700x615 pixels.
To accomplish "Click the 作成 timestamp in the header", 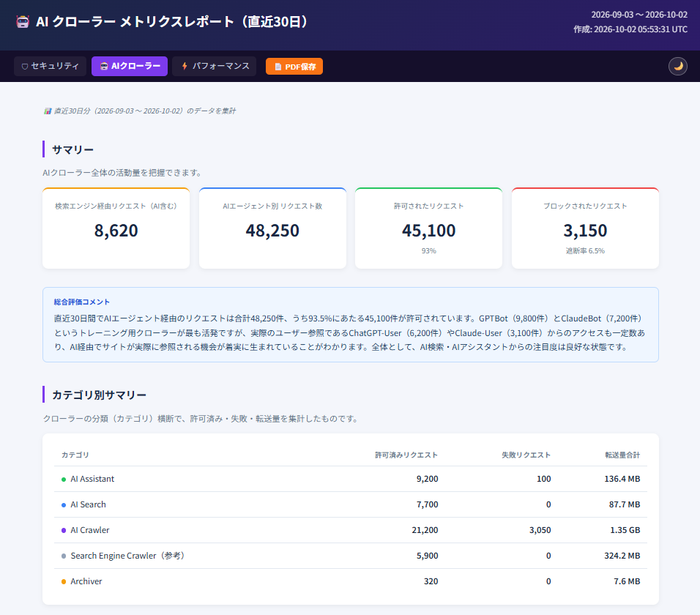I will pyautogui.click(x=630, y=29).
